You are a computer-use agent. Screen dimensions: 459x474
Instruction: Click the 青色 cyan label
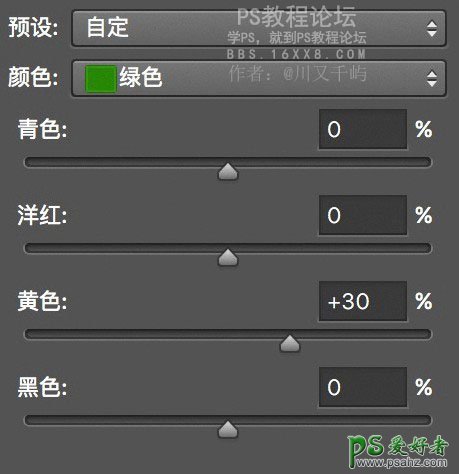pos(42,129)
